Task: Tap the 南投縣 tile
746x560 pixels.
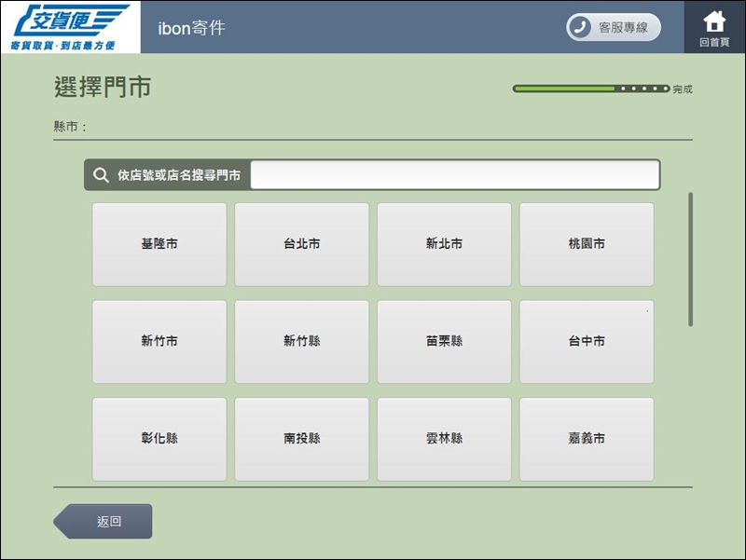Action: tap(302, 439)
